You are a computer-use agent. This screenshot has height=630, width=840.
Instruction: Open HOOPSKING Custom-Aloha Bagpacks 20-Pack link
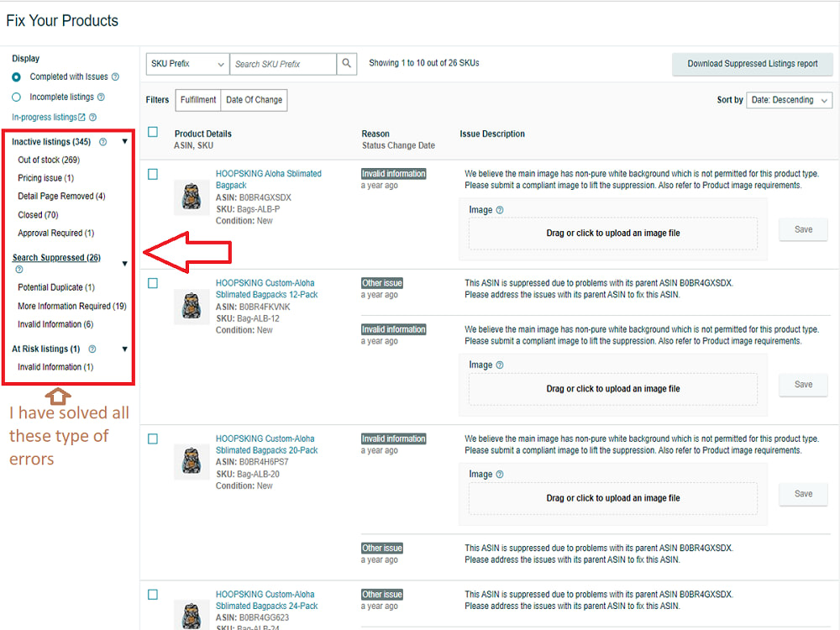click(x=267, y=444)
